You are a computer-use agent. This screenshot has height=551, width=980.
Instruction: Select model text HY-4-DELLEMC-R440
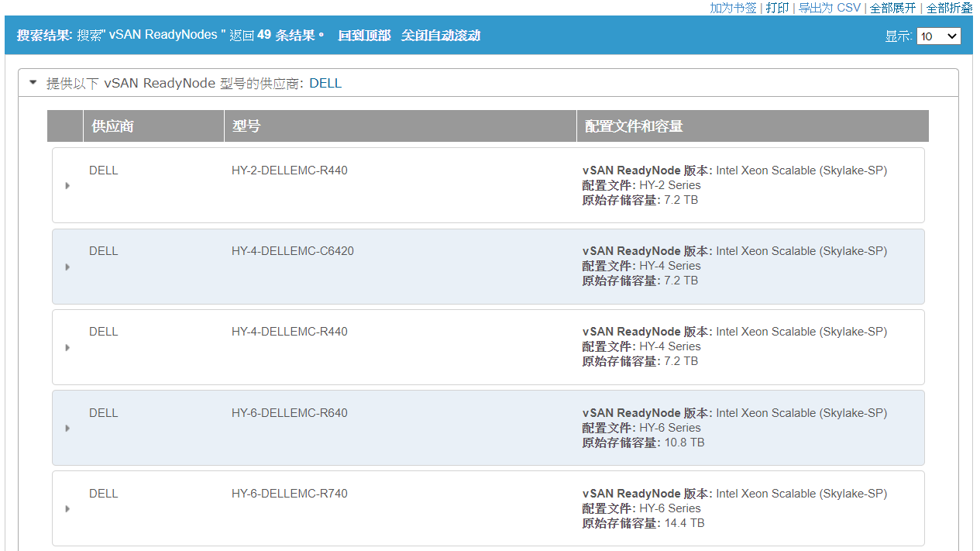coord(290,332)
